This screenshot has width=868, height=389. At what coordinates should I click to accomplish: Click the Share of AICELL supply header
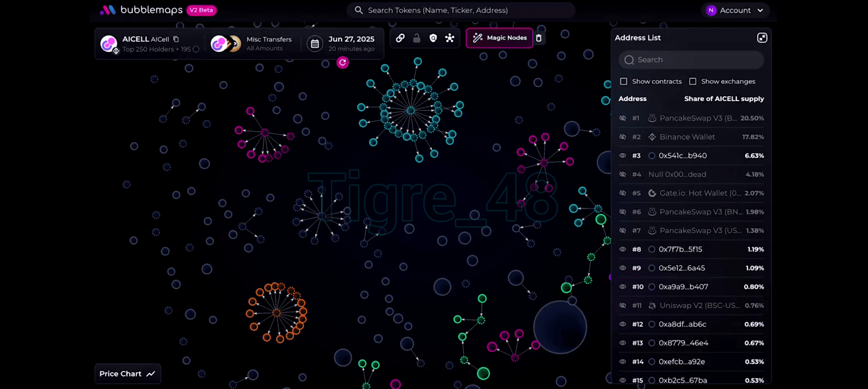tap(724, 99)
